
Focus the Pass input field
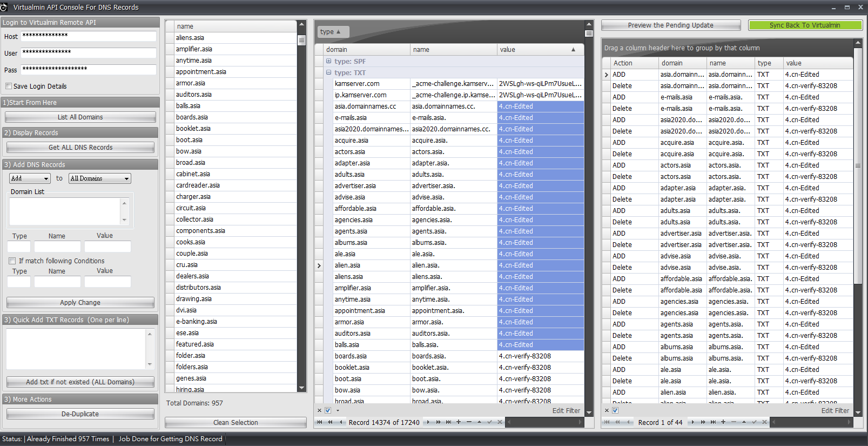coord(89,69)
